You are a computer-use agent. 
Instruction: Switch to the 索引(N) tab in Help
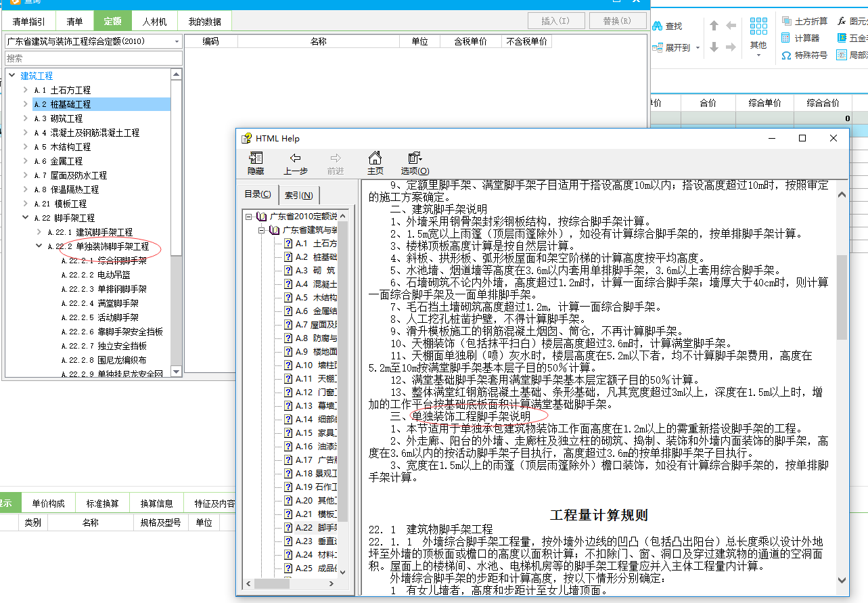[x=298, y=195]
